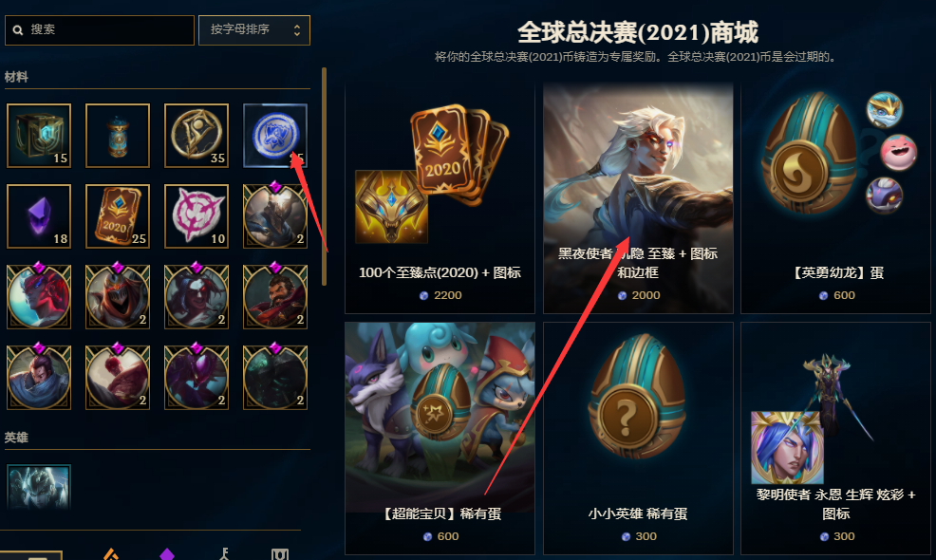Select the blue lantern capsule material icon
Screen dimensions: 936x560
[118, 136]
